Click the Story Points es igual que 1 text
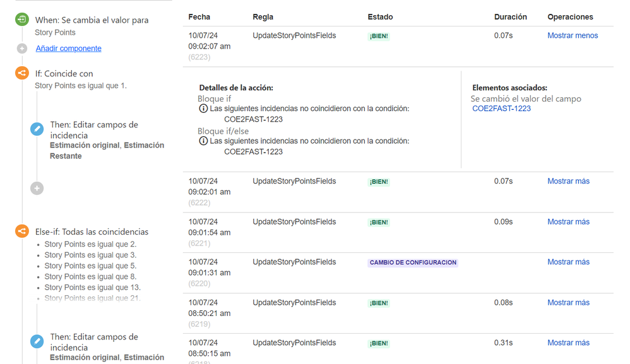Viewport: 630px width, 364px height. (80, 86)
